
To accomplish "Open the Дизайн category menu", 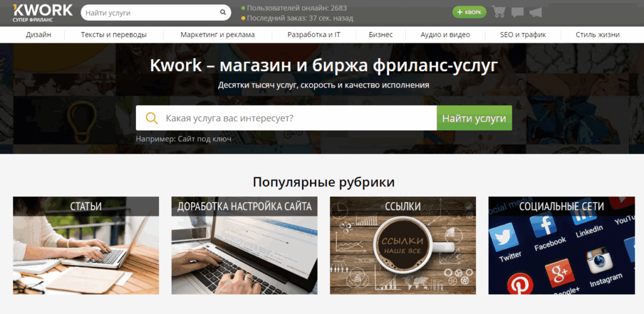I will [38, 35].
